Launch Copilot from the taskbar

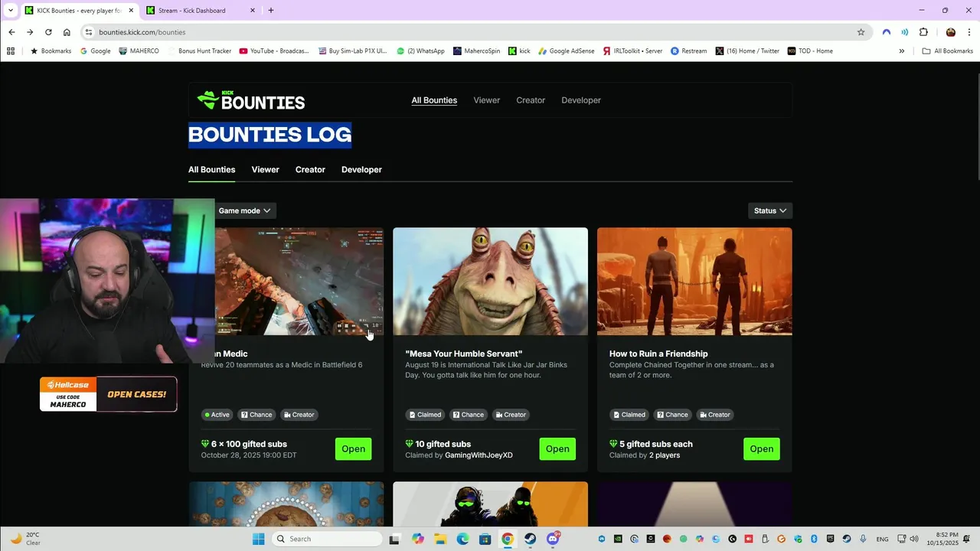[x=418, y=539]
